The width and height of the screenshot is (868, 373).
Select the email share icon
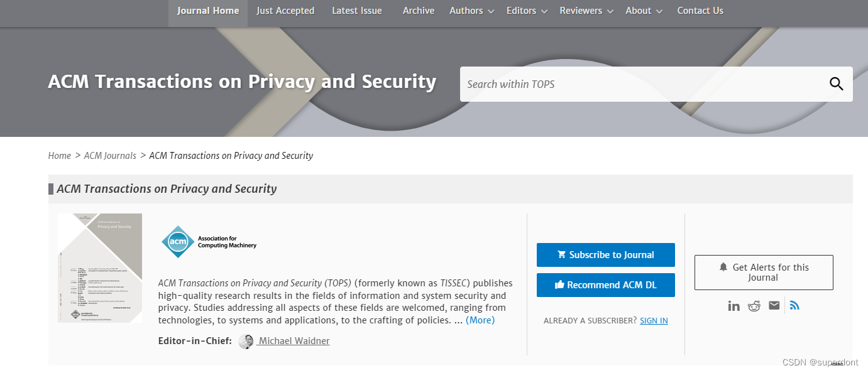pos(774,305)
